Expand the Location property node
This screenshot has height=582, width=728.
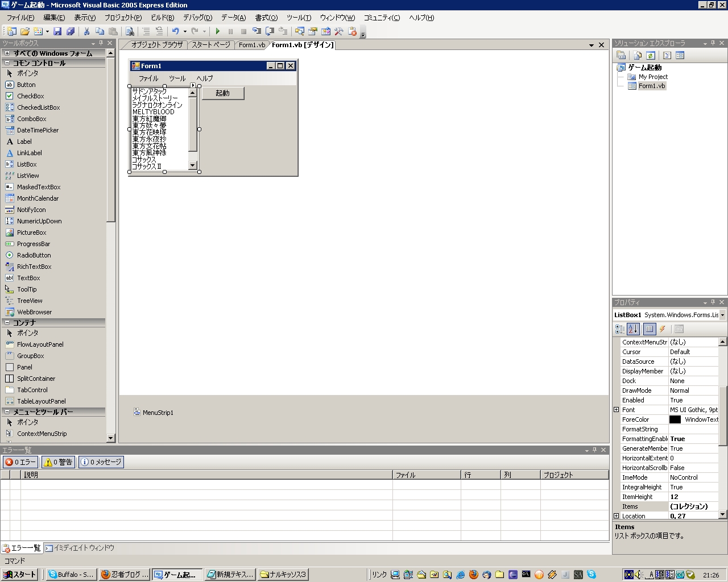[x=616, y=516]
